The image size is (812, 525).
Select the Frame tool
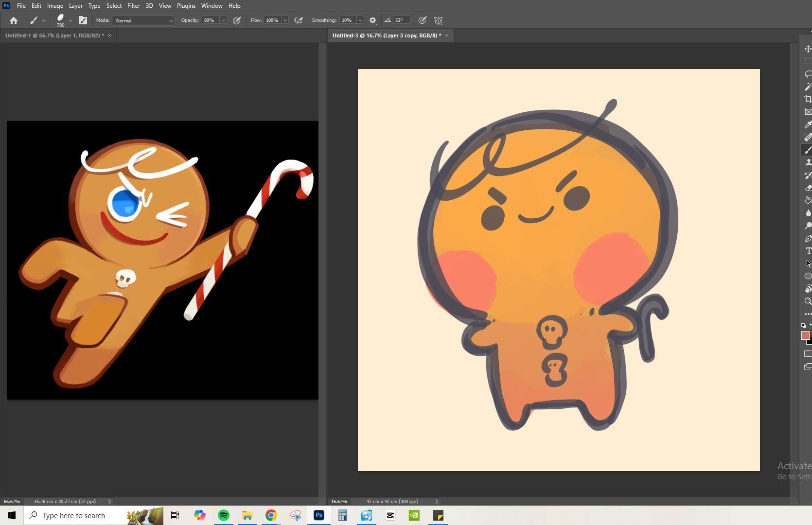click(x=808, y=112)
